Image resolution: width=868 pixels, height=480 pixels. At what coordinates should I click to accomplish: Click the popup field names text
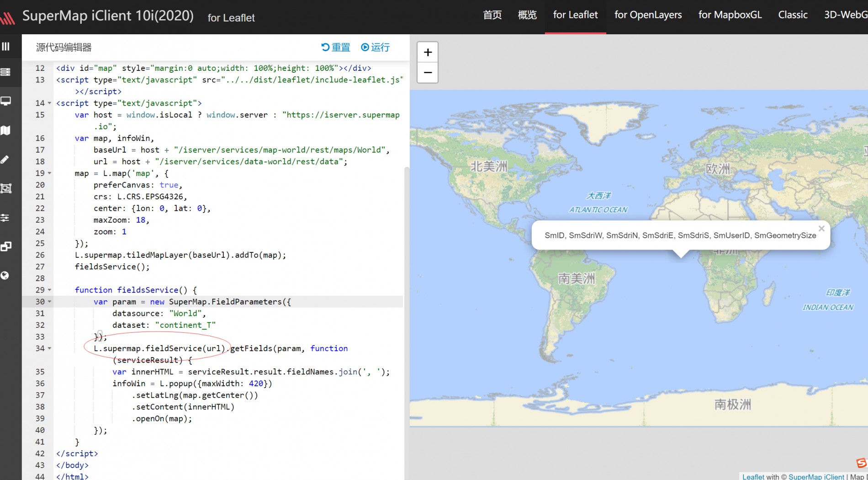680,235
